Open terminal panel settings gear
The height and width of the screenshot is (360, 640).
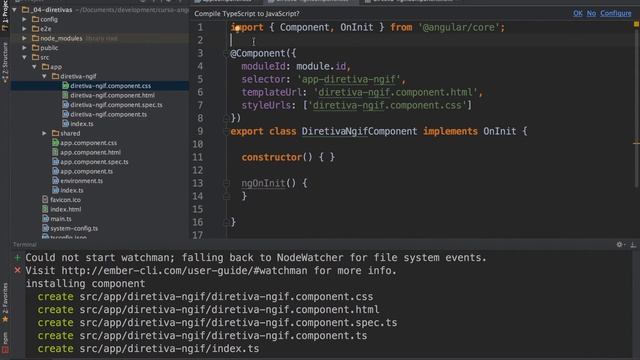coord(620,244)
